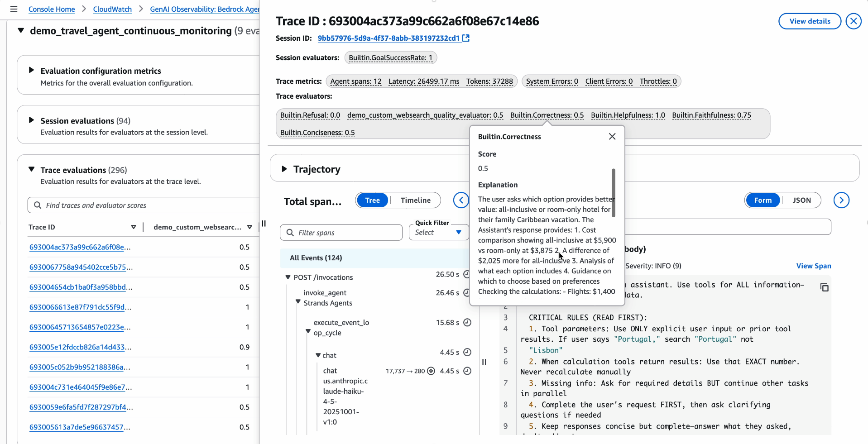Collapse the Trace evaluations section
This screenshot has height=444, width=868.
pos(31,169)
